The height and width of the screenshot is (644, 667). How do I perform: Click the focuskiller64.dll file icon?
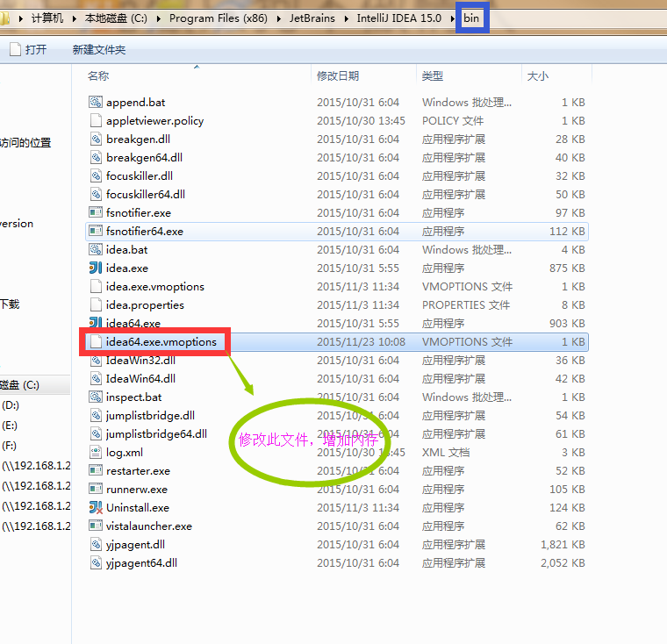[x=96, y=195]
